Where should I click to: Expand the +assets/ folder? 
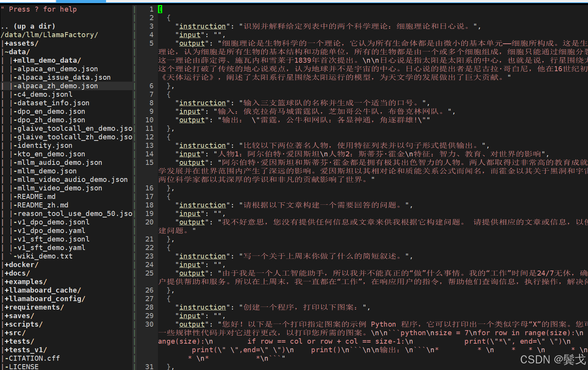coord(22,43)
